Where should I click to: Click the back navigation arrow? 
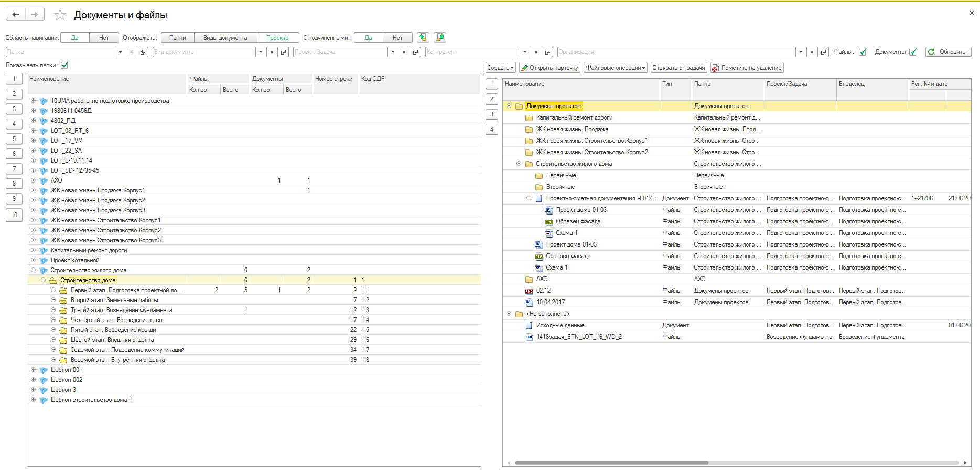coord(16,15)
